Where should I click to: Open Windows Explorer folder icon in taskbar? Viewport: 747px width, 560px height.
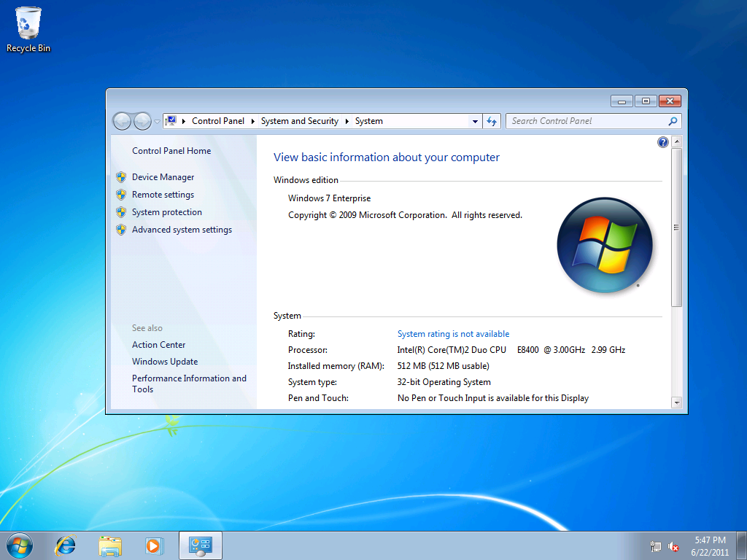pyautogui.click(x=110, y=545)
